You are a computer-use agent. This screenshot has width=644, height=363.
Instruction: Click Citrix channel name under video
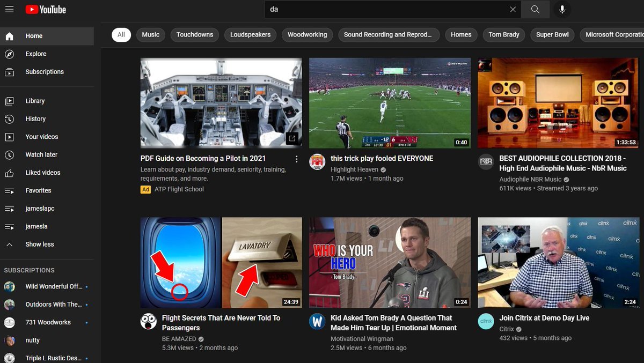point(507,329)
